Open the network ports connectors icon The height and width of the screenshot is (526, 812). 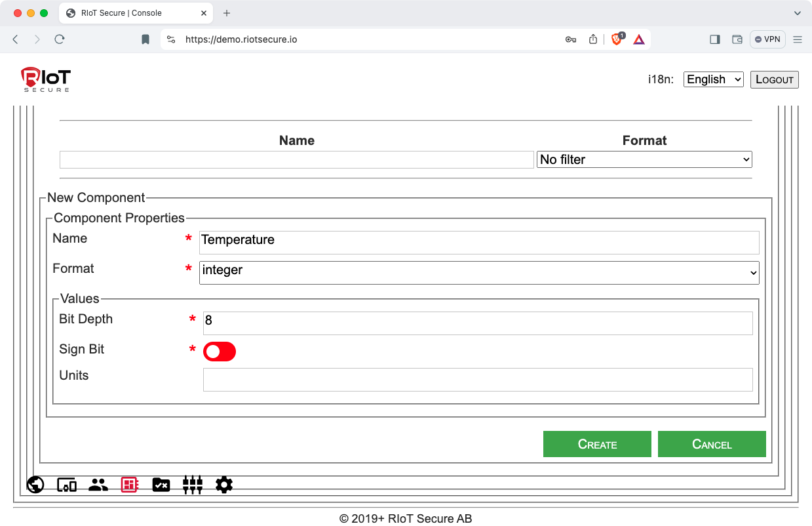pyautogui.click(x=193, y=485)
